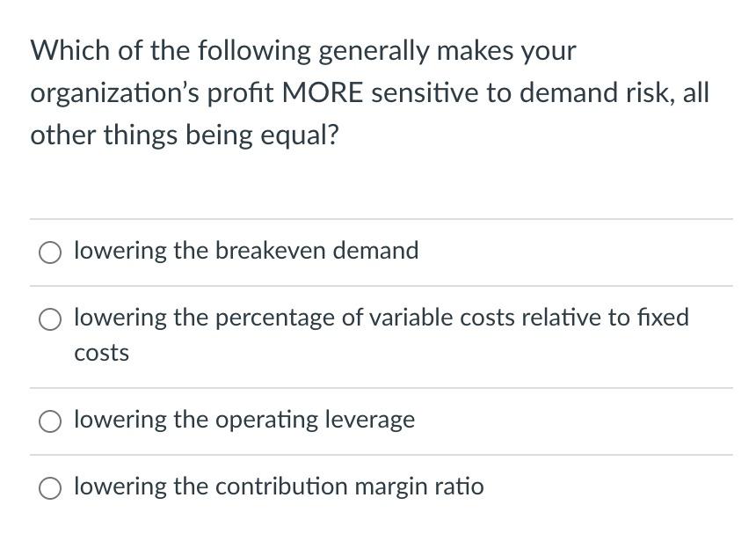
Task: Click the question heading text
Action: coord(369,91)
